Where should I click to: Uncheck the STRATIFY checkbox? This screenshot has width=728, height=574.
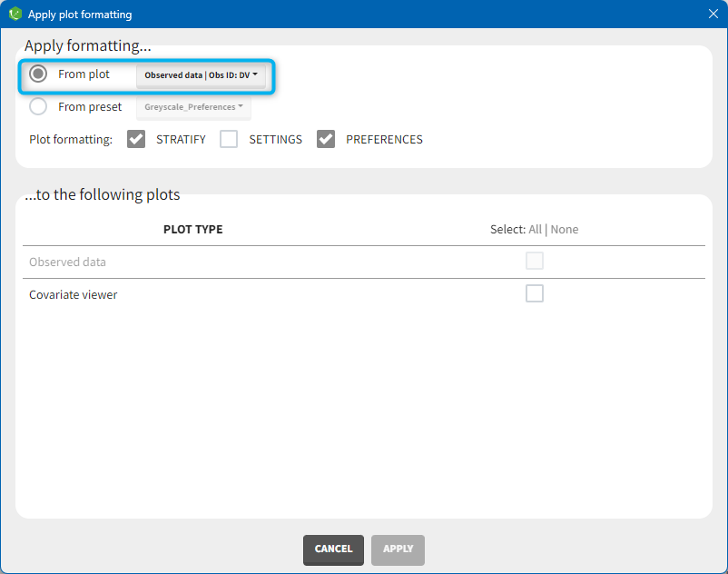(136, 139)
